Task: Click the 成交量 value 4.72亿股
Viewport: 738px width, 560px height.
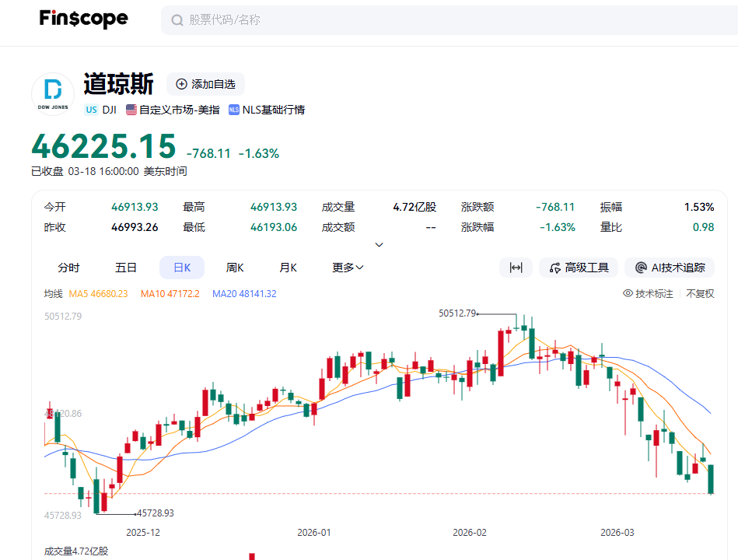Action: pyautogui.click(x=414, y=207)
